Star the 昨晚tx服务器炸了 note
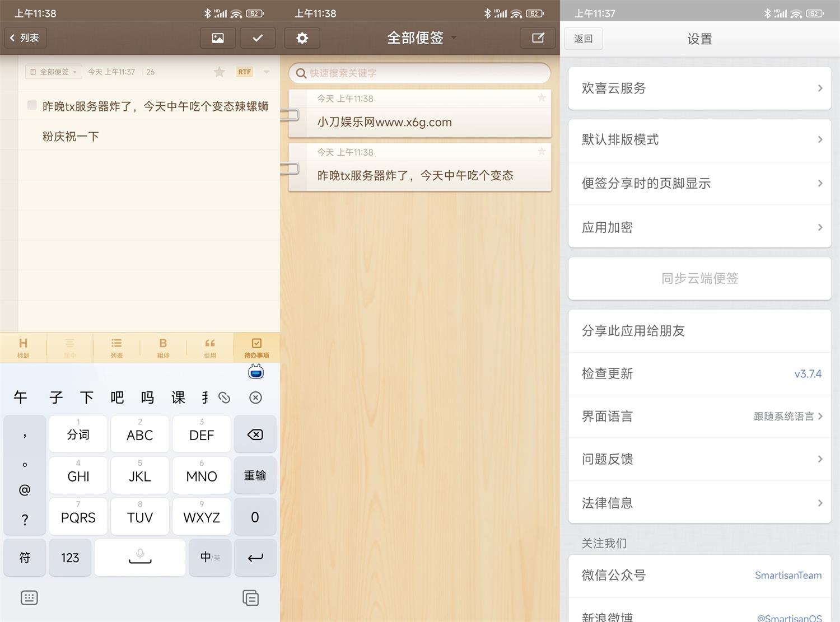 click(x=541, y=152)
